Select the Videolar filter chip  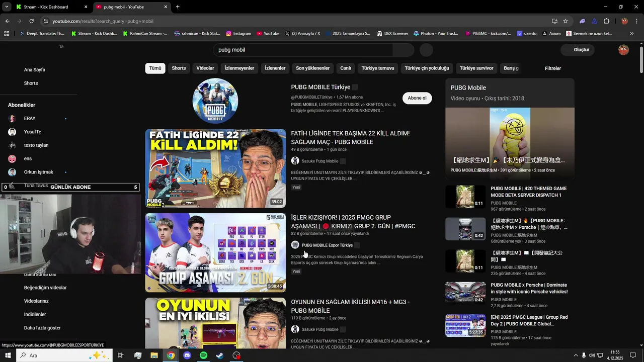(205, 68)
